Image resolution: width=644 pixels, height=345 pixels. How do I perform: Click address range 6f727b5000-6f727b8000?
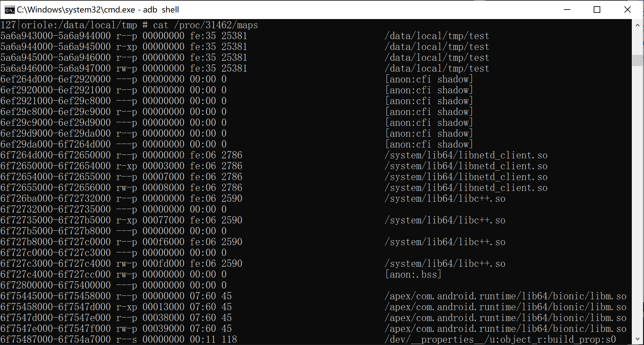click(56, 231)
